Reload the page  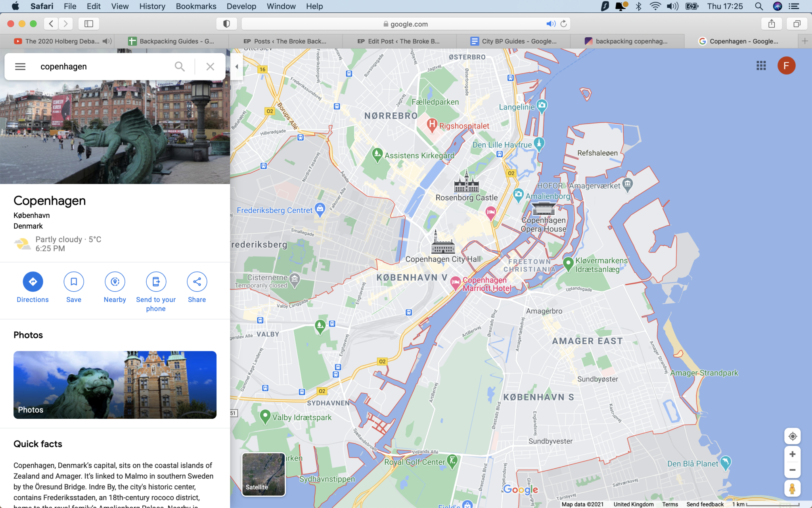563,24
